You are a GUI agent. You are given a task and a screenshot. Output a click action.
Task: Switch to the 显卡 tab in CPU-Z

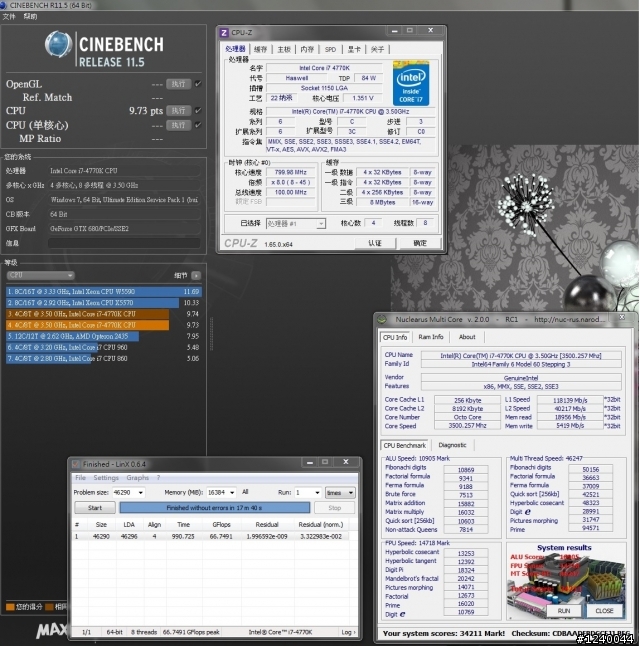(x=354, y=50)
